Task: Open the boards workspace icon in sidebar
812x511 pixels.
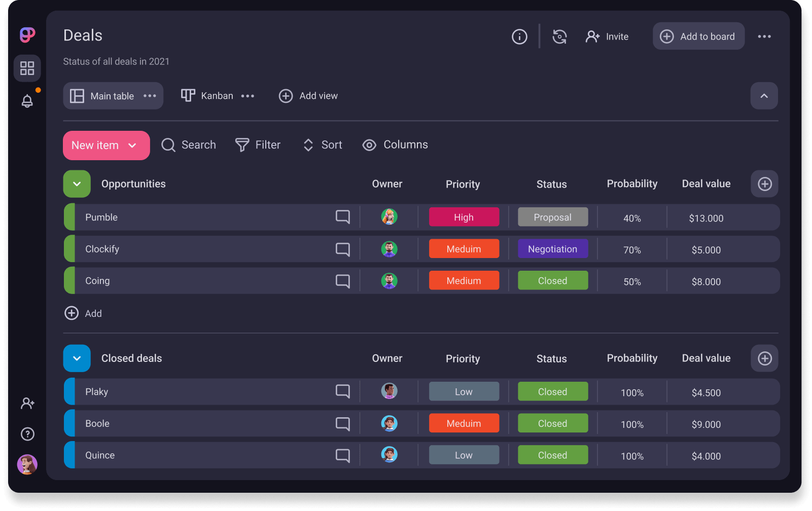Action: 27,68
